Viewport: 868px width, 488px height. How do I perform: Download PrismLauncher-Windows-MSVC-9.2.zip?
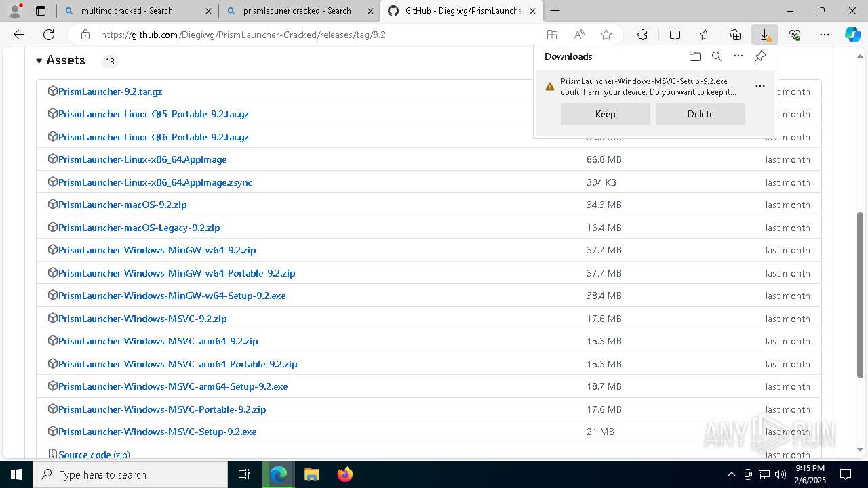point(142,319)
